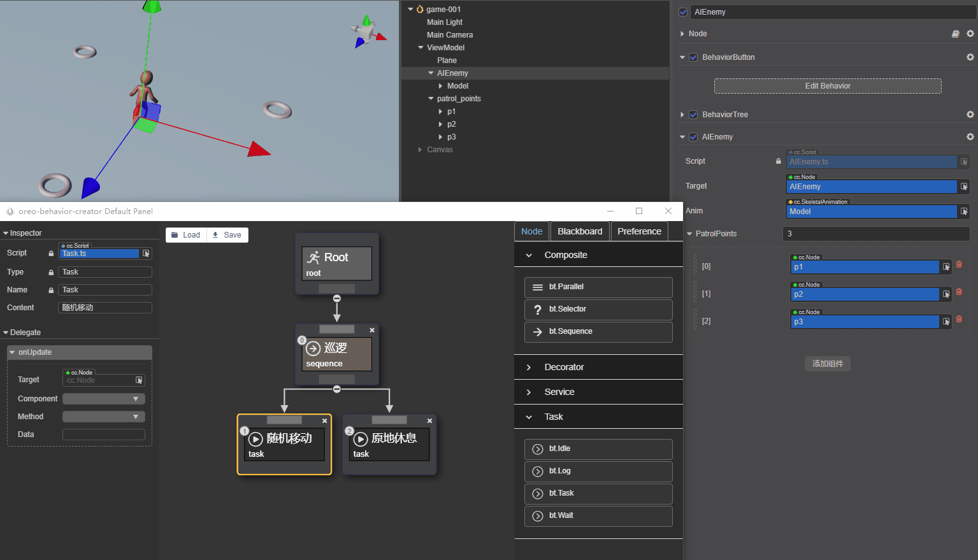This screenshot has width=978, height=560.
Task: Remove the 巡逻 sequence node with X
Action: [372, 330]
